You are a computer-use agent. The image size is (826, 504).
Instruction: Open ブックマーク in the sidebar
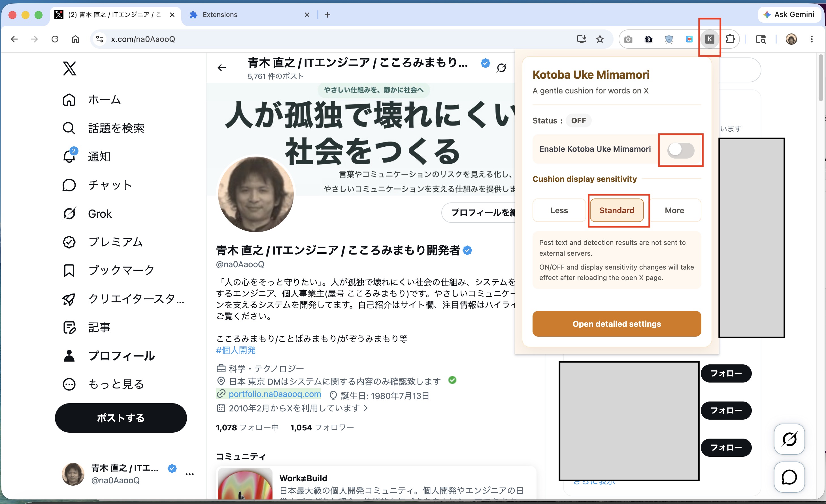(x=108, y=270)
